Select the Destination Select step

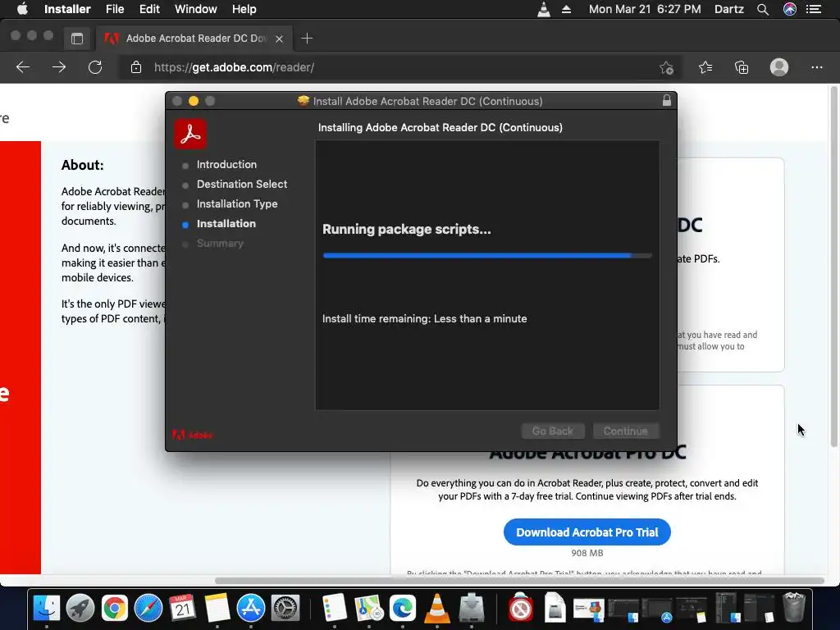242,185
